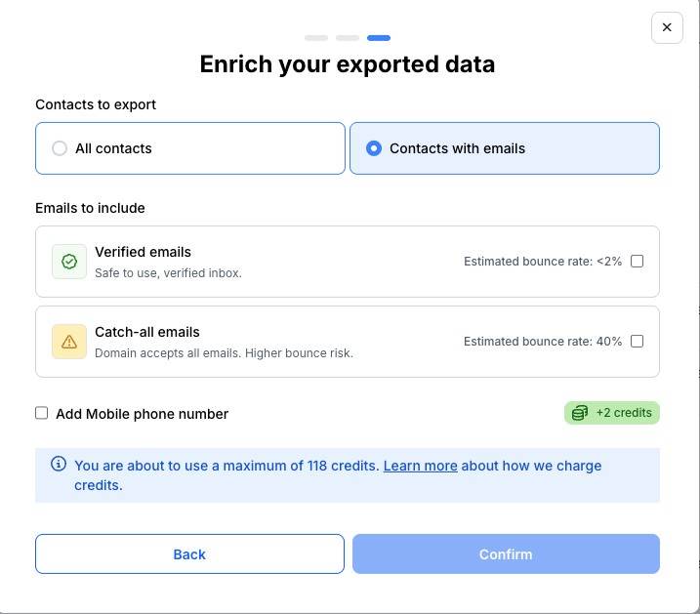Open the Learn more link

click(x=420, y=466)
